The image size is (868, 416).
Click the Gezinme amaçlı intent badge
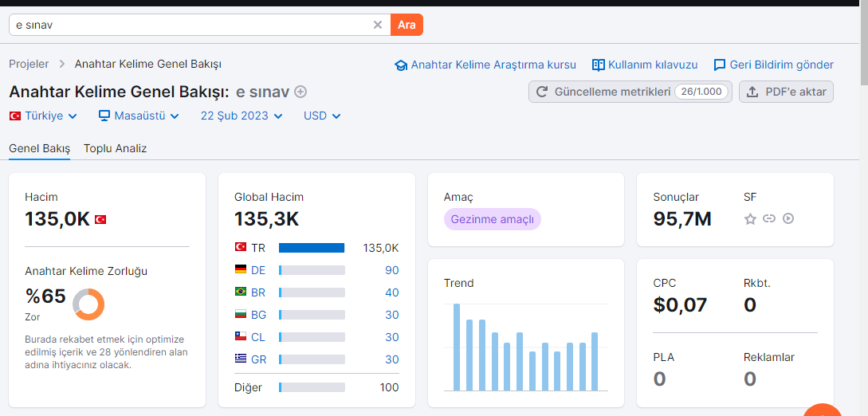(x=492, y=220)
